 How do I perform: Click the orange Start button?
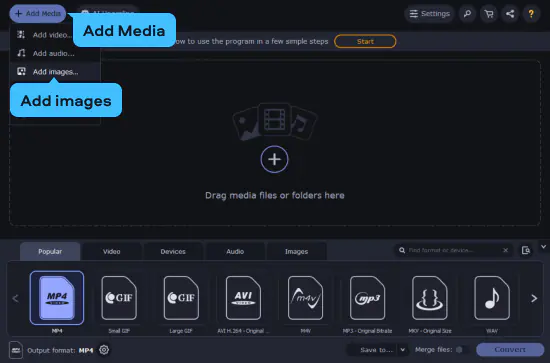[x=365, y=41]
